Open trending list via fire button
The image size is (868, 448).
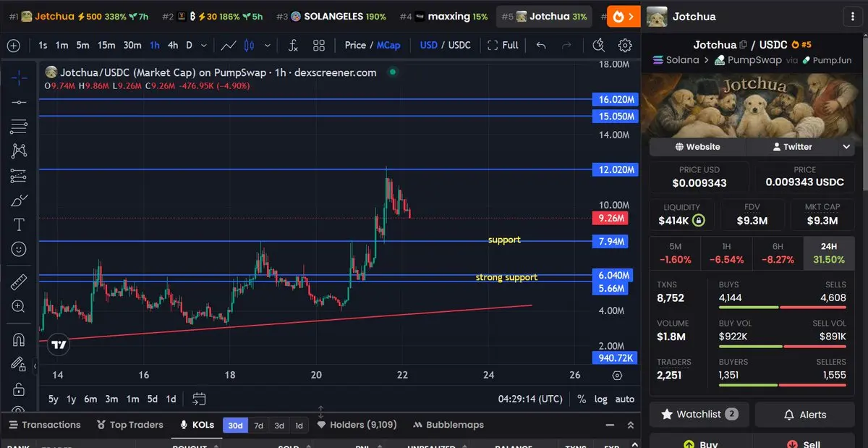(x=624, y=16)
